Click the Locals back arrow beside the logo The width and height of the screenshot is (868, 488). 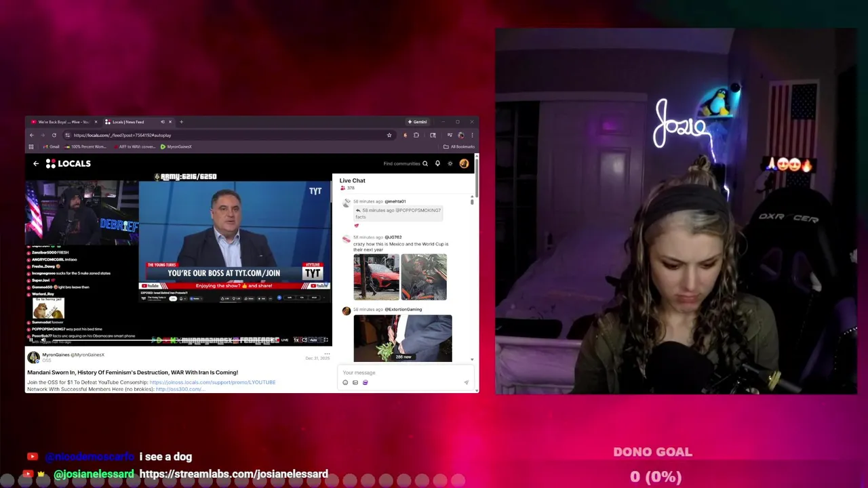click(x=36, y=163)
